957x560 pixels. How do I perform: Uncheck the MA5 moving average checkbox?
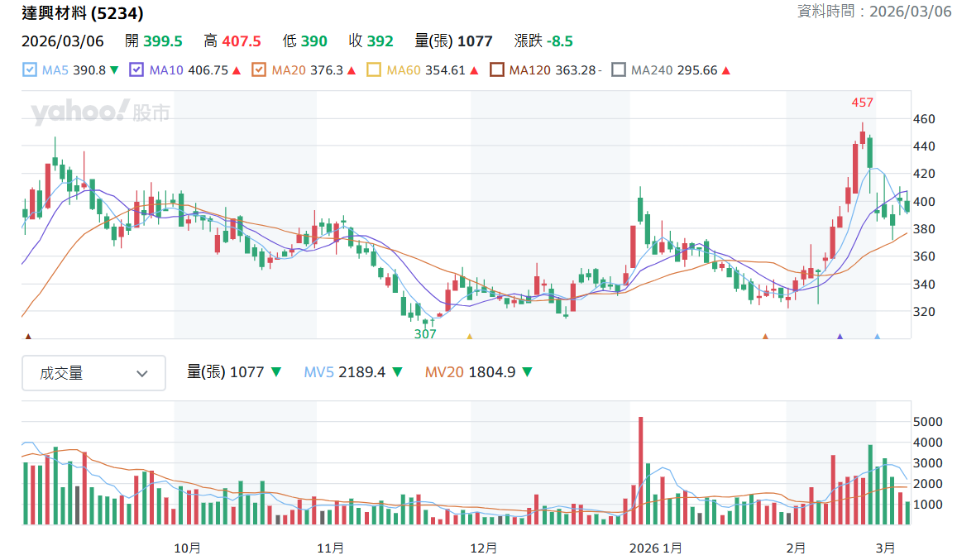tap(29, 69)
